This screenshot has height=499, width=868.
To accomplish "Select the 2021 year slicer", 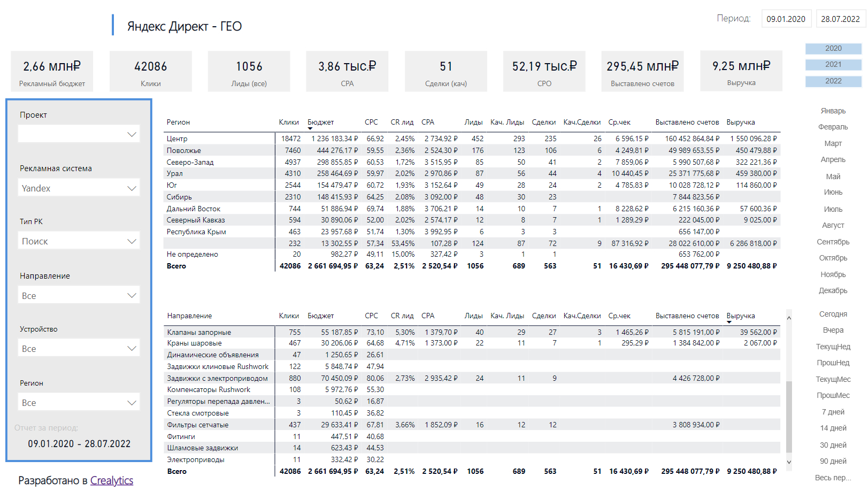I will [x=833, y=65].
